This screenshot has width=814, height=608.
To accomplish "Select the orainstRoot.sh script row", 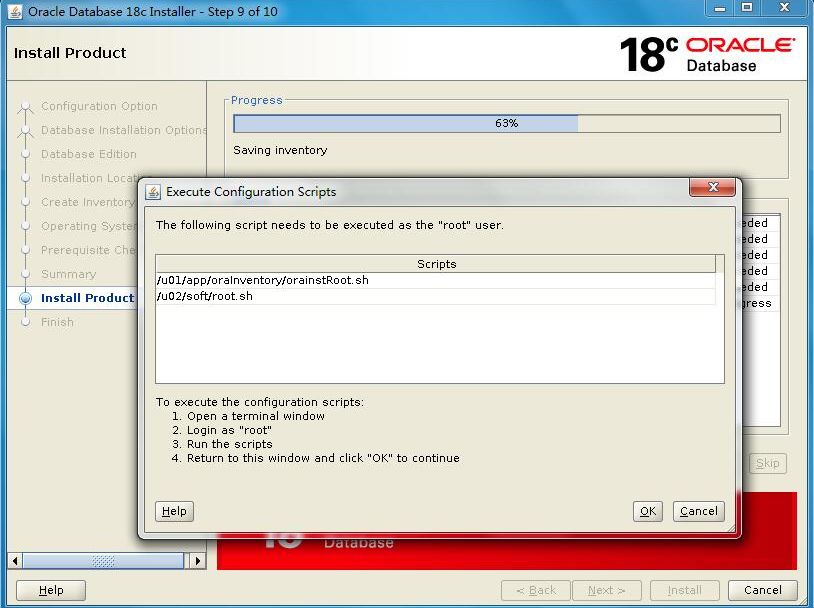I will 435,280.
